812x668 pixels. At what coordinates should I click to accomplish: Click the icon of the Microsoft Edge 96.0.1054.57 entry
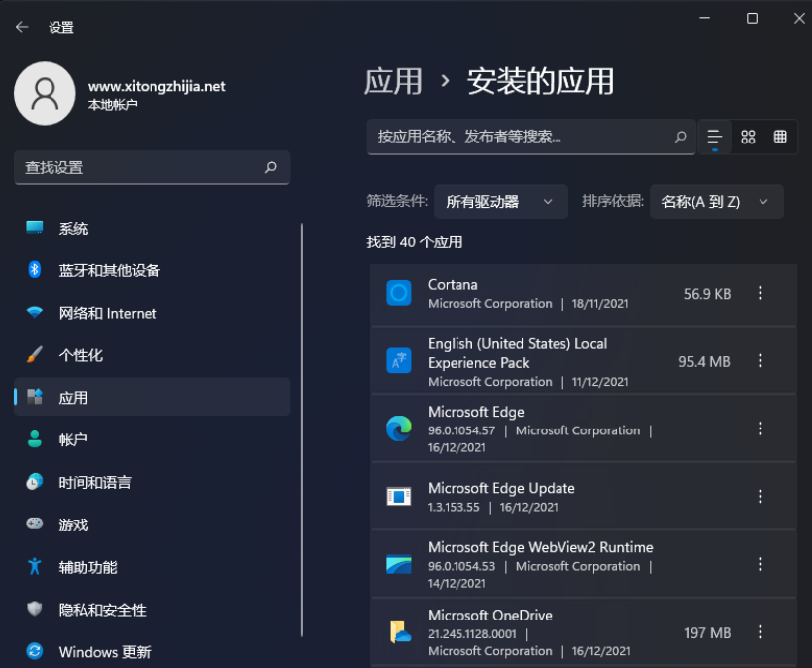399,429
